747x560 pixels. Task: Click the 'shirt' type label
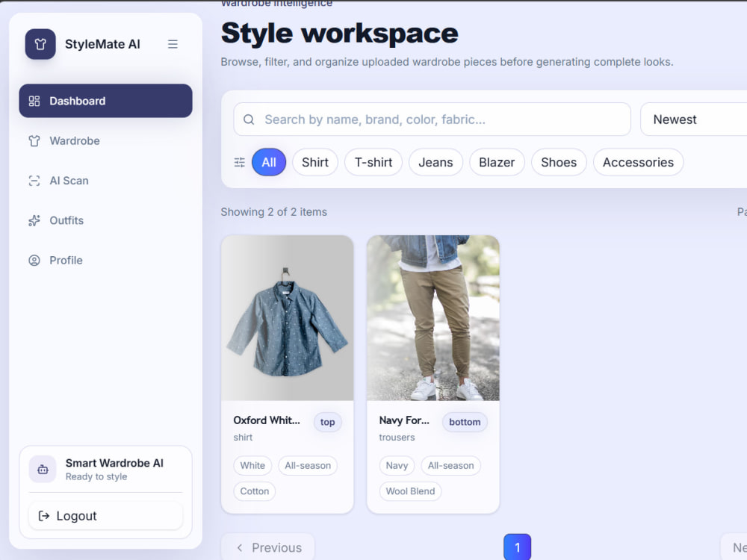tap(243, 438)
